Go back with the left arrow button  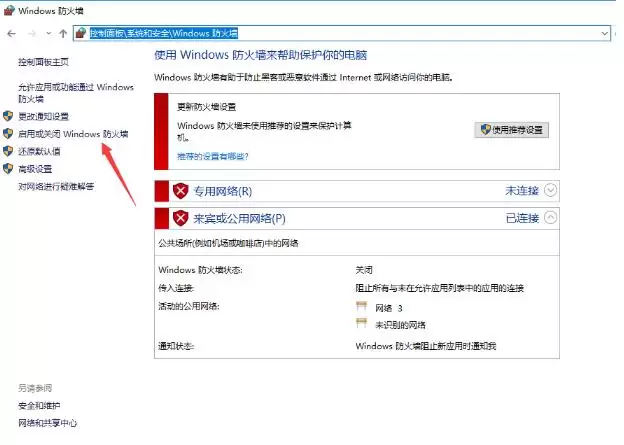(12, 33)
